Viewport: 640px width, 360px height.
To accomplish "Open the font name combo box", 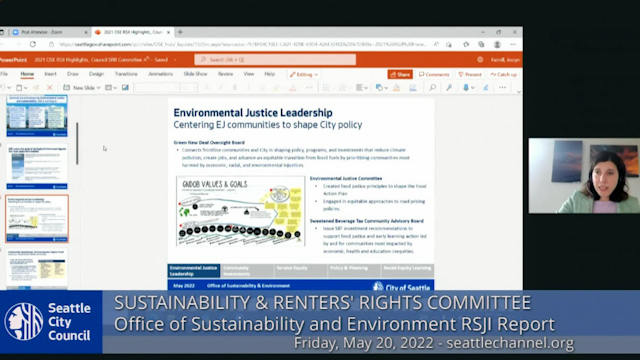I will pyautogui.click(x=157, y=88).
